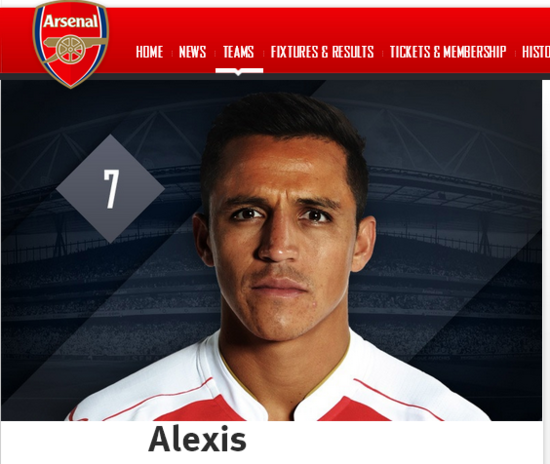Screen dimensions: 550x464
Task: Click the white arrow indicator beneath Teams
Action: (x=239, y=72)
